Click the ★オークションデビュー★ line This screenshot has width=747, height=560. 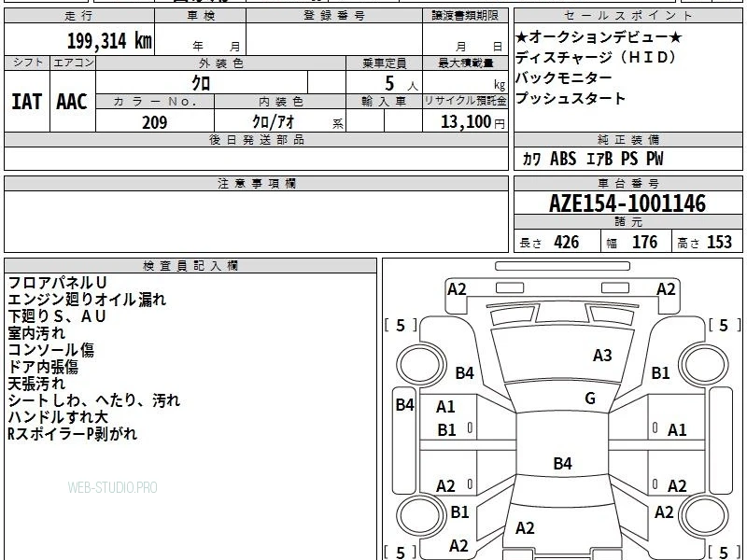pyautogui.click(x=599, y=36)
